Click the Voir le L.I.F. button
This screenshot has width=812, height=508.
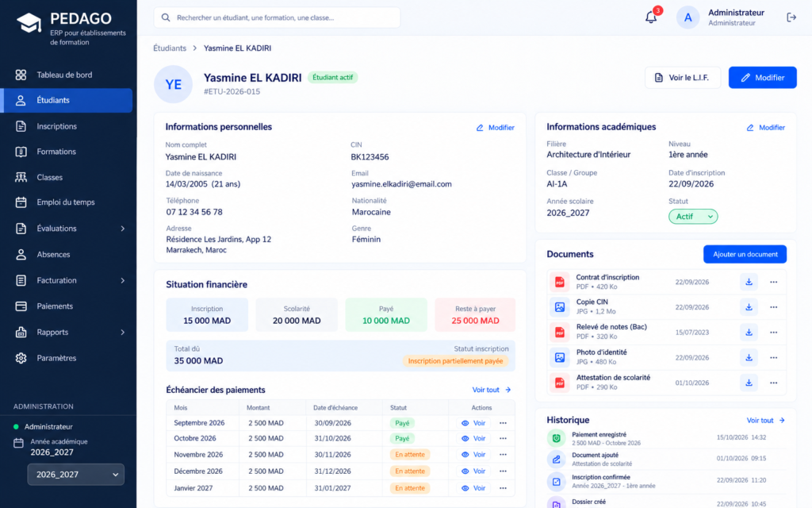point(683,78)
